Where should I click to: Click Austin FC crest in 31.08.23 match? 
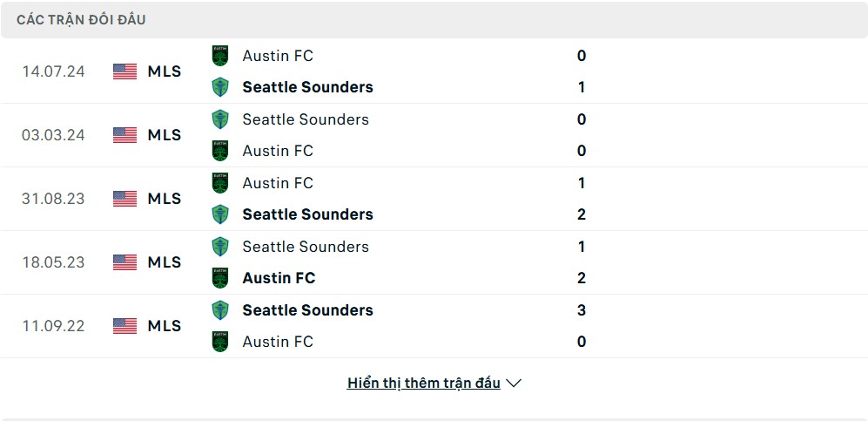coord(220,183)
